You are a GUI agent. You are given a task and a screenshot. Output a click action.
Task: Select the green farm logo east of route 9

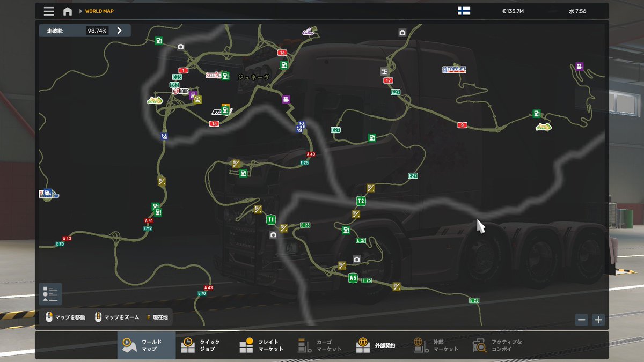(x=544, y=127)
